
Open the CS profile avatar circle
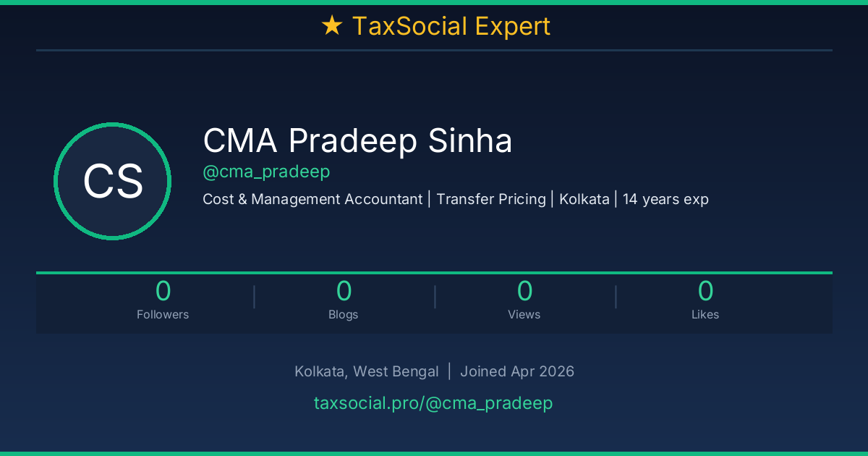[112, 181]
